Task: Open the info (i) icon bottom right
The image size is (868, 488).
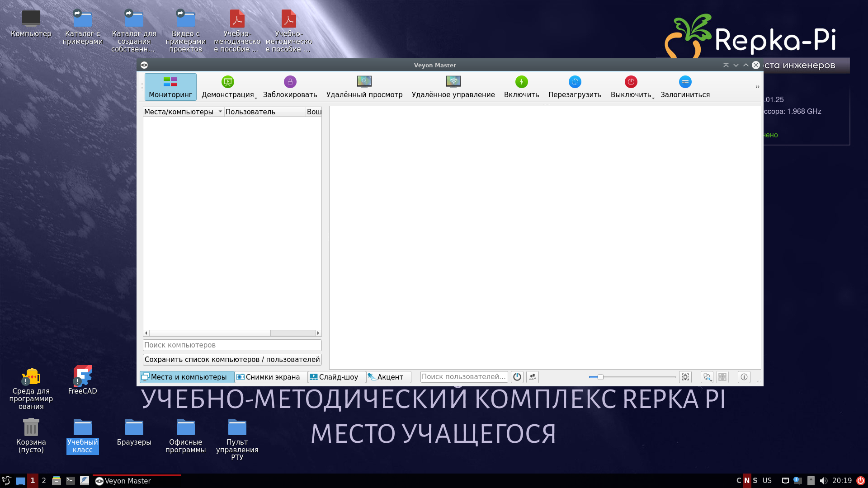Action: pyautogui.click(x=744, y=377)
